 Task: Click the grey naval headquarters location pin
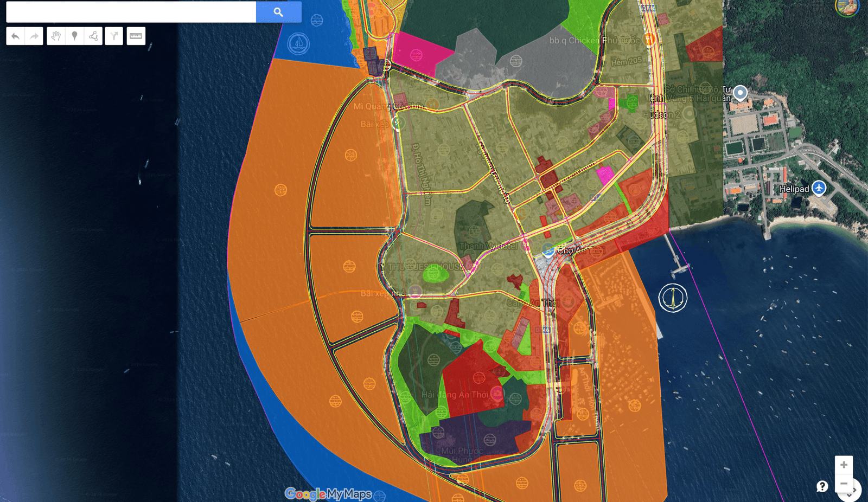point(740,93)
